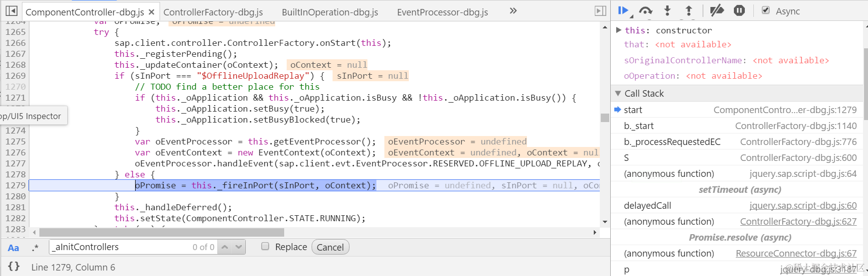Click the highlighted oPromise assignment on line 1279
The image size is (868, 276).
point(255,185)
